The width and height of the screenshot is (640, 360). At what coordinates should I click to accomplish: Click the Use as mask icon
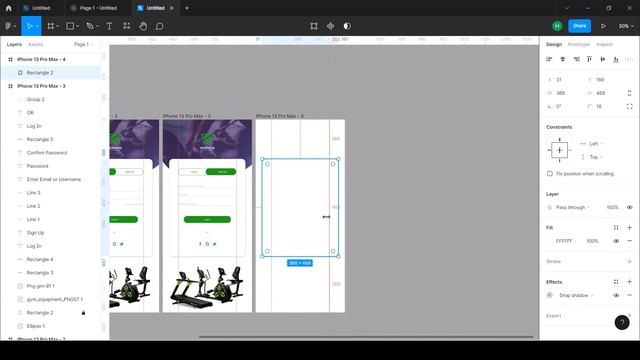pos(347,26)
